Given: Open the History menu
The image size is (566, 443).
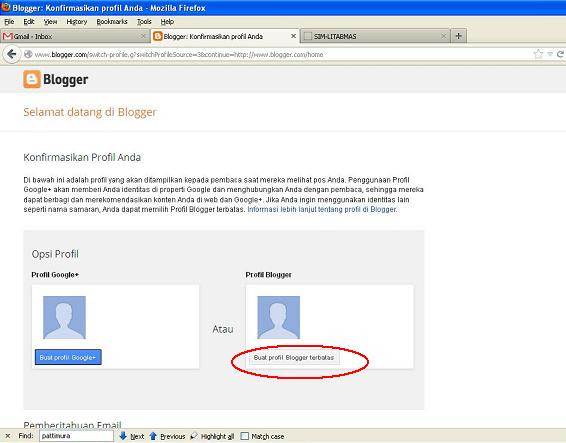Looking at the screenshot, I should pos(77,22).
